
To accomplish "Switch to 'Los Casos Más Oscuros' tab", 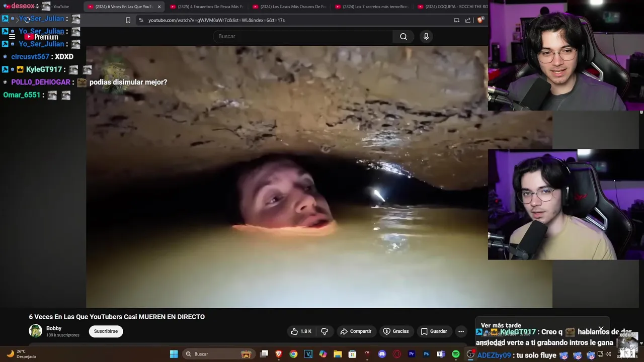I will [289, 7].
